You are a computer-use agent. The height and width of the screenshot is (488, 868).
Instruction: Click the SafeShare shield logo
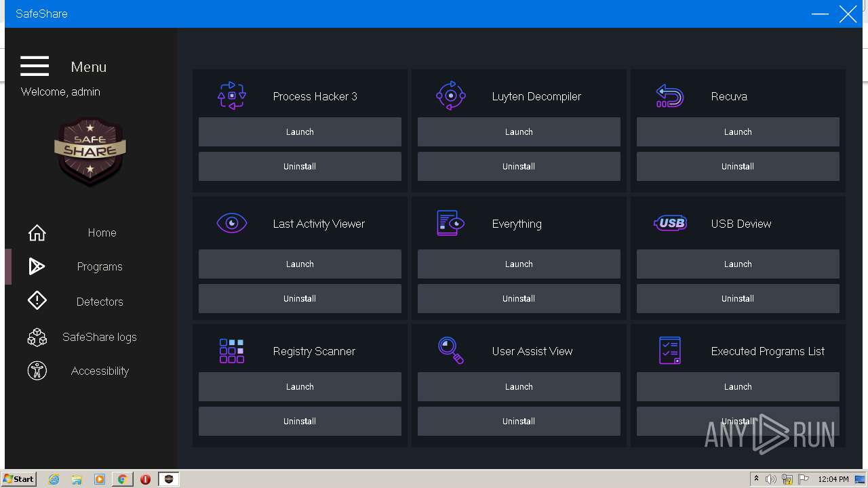pyautogui.click(x=90, y=152)
